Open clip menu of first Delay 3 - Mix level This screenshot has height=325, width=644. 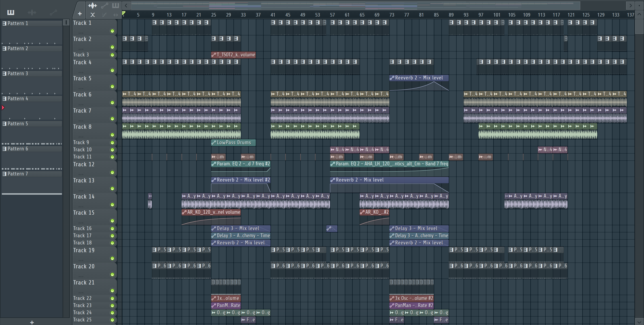214,229
